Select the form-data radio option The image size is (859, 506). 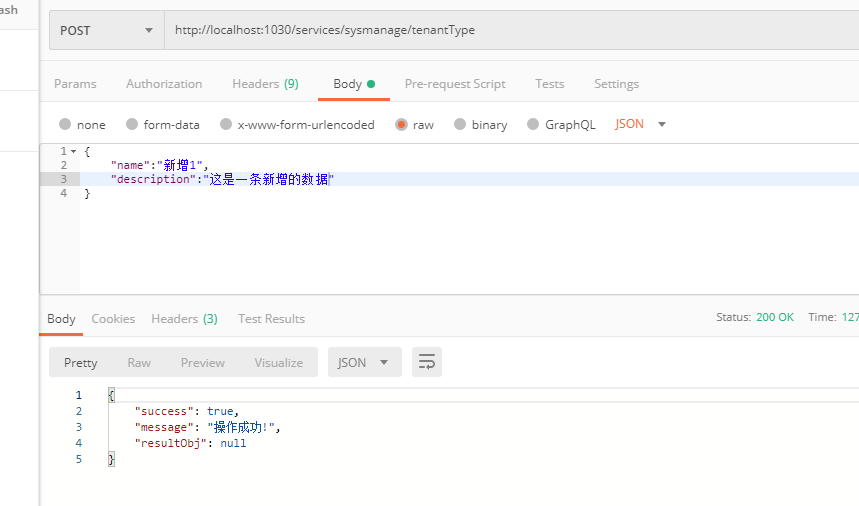click(132, 125)
